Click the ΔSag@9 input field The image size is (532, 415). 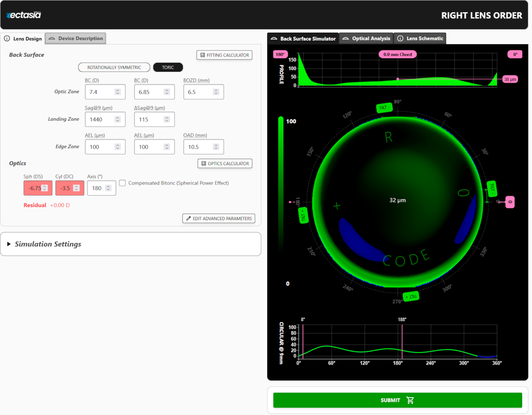[154, 120]
